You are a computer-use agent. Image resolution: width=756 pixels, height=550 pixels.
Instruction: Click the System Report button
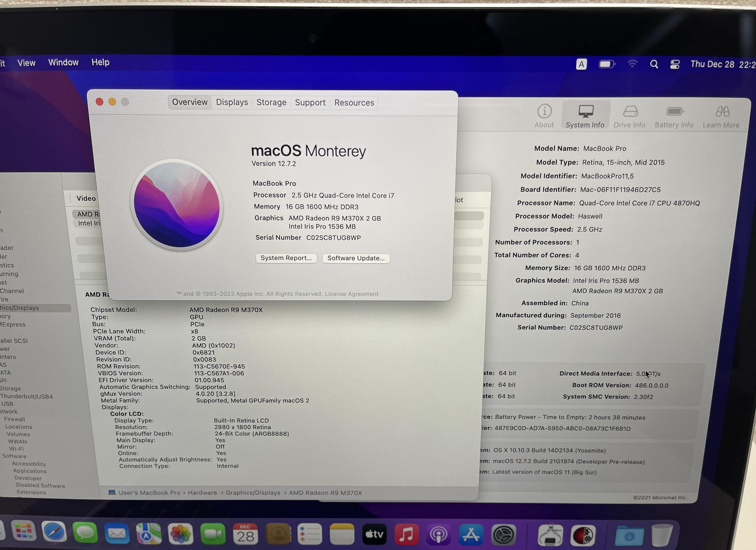286,258
